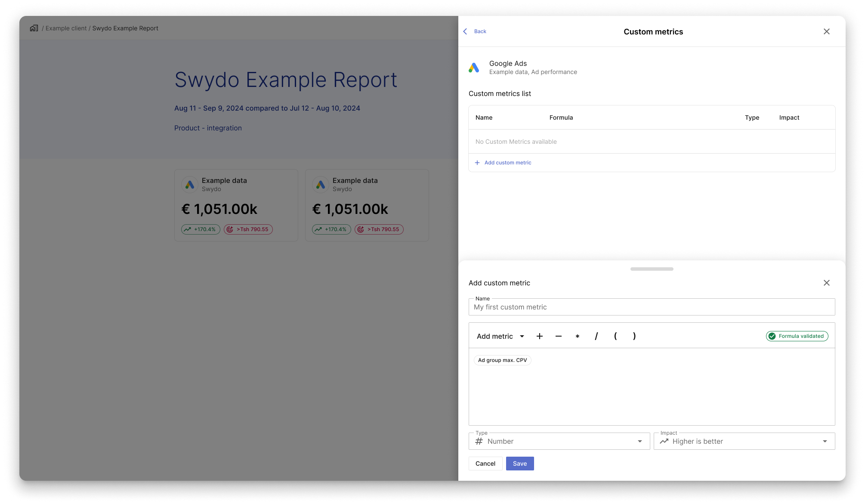This screenshot has height=504, width=865.
Task: Expand the Impact Higher is better dropdown
Action: [x=745, y=441]
